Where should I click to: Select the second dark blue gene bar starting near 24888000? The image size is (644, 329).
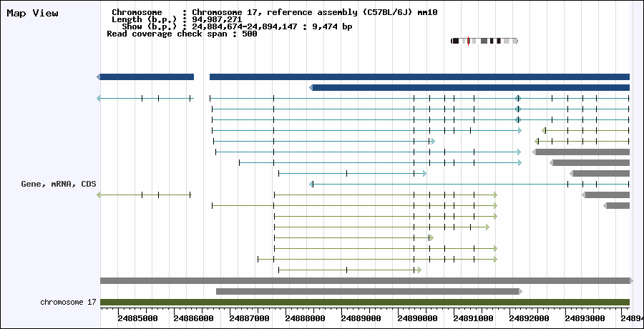click(469, 87)
